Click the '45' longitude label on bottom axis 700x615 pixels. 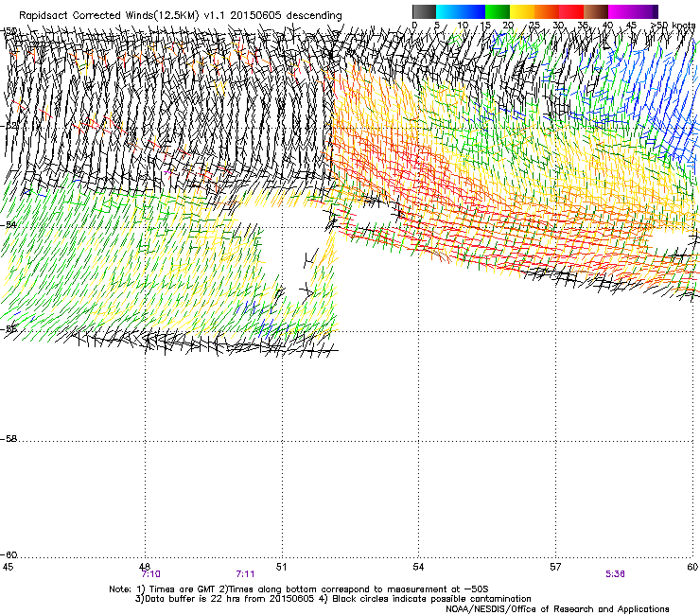[8, 567]
